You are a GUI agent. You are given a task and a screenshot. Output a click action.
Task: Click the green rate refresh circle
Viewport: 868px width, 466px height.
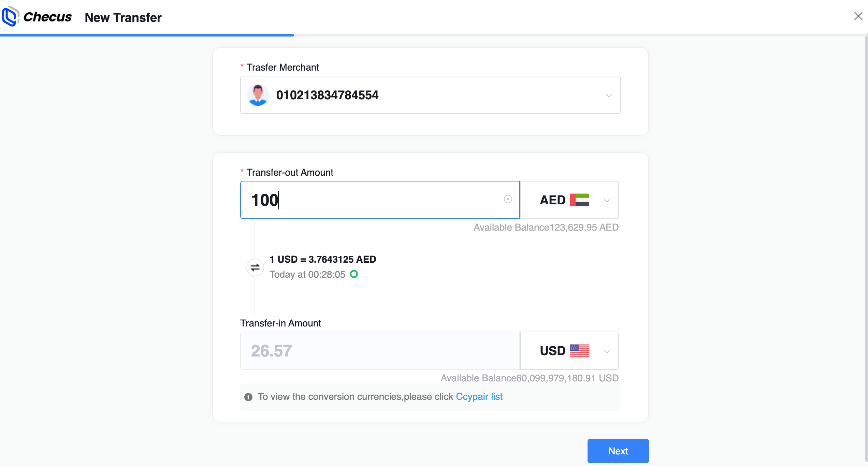pos(354,274)
